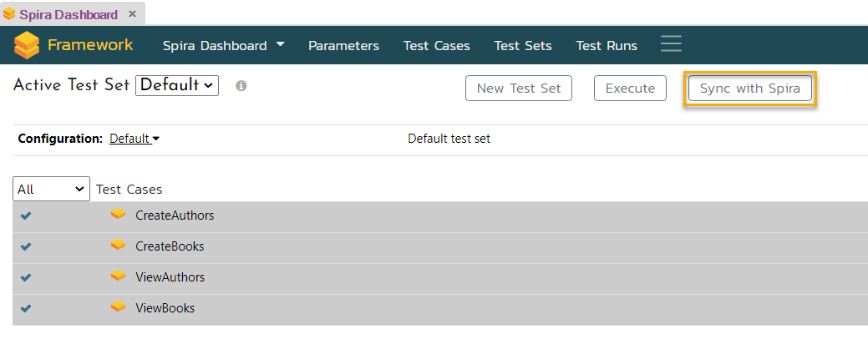
Task: Open the All filter dropdown
Action: [x=51, y=190]
